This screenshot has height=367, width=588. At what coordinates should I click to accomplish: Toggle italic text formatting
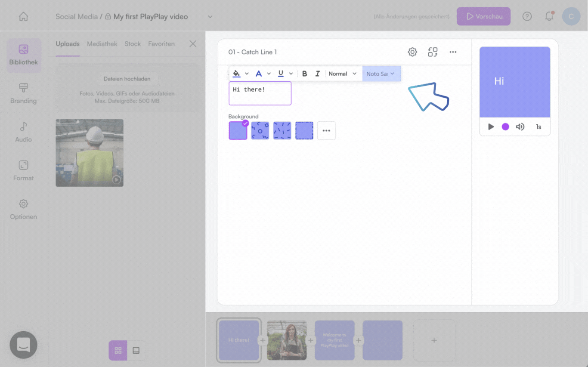point(317,74)
